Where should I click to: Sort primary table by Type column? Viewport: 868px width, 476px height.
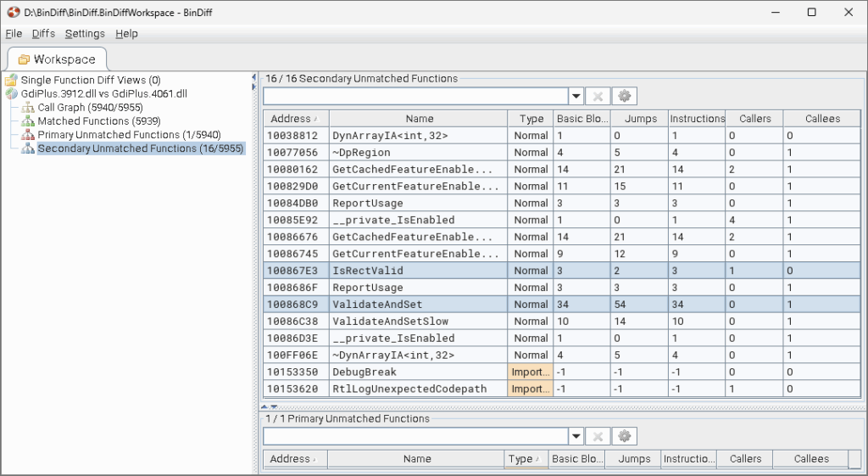point(526,459)
